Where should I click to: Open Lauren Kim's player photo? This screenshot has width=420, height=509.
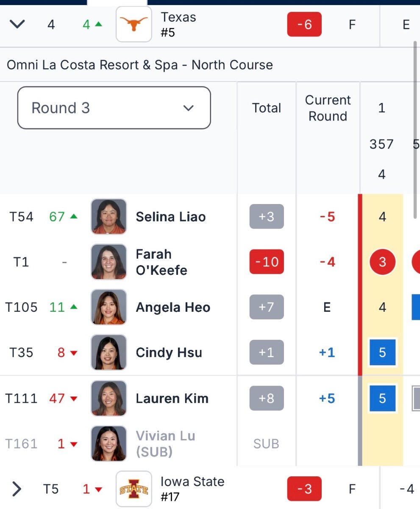click(x=108, y=398)
